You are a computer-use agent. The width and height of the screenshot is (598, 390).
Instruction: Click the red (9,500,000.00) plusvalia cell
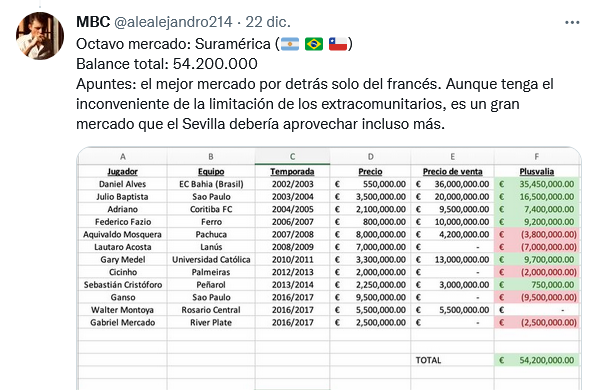point(537,297)
